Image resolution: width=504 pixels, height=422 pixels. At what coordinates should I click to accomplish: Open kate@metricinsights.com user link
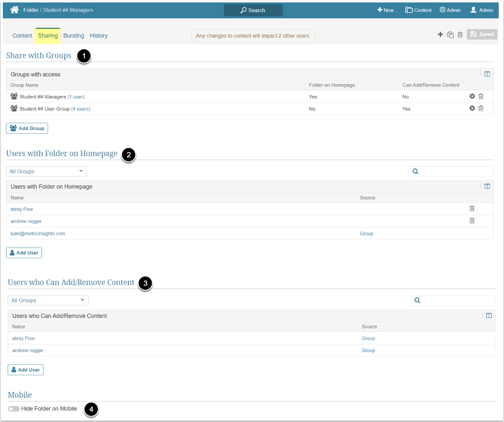38,234
